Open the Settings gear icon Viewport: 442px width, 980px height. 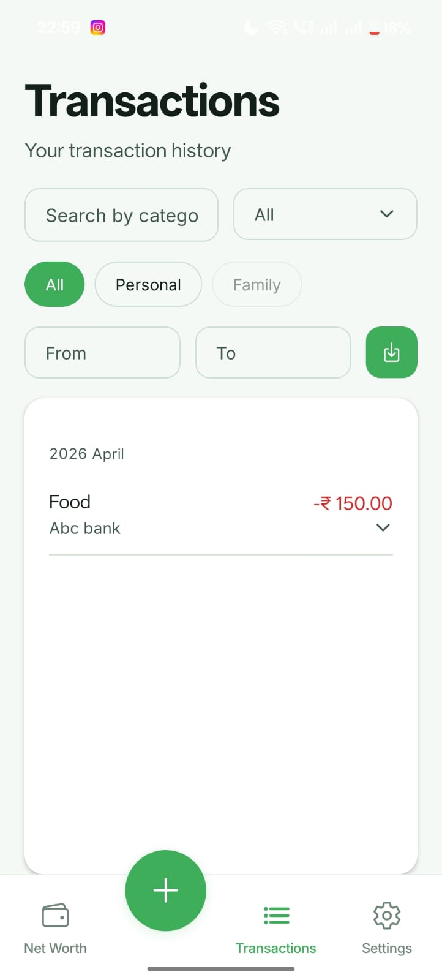pyautogui.click(x=387, y=916)
